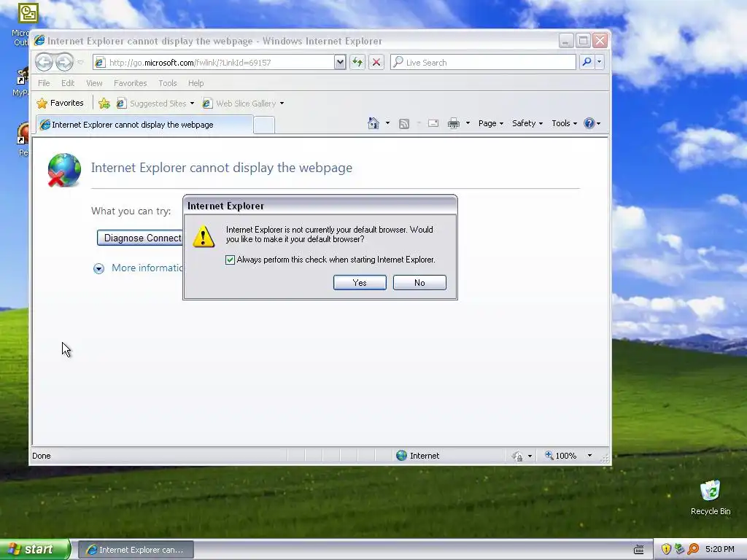Expand the Home button dropdown arrow
This screenshot has width=747, height=560.
[387, 123]
